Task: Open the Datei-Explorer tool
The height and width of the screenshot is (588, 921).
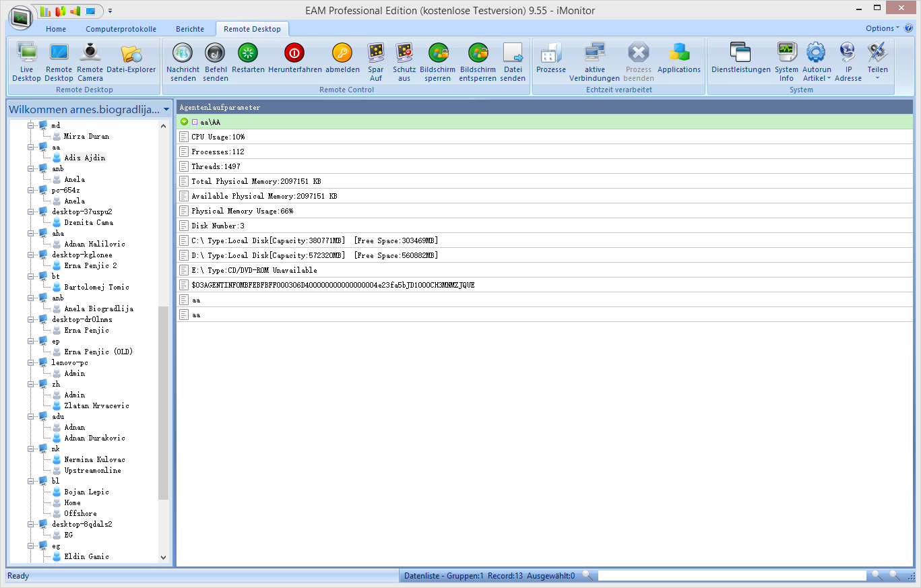Action: tap(131, 61)
